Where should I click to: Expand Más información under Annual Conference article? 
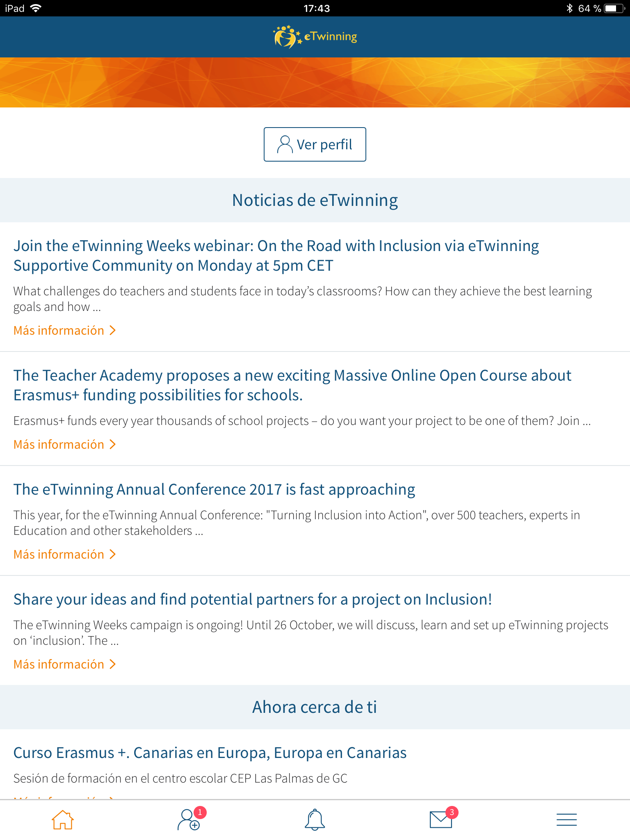(65, 555)
